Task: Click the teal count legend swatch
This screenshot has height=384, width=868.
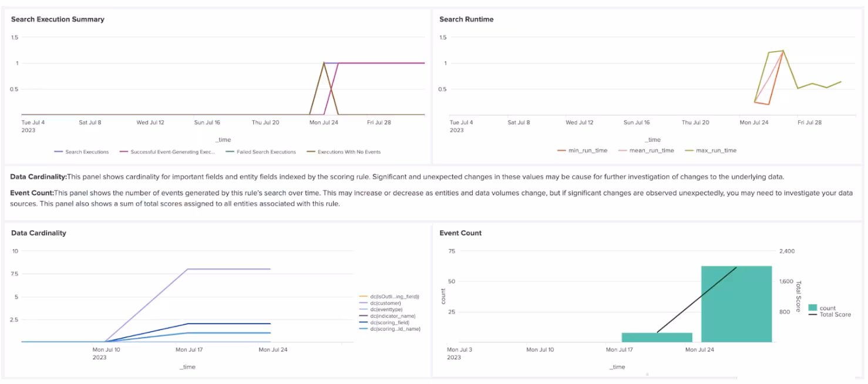Action: click(x=813, y=308)
